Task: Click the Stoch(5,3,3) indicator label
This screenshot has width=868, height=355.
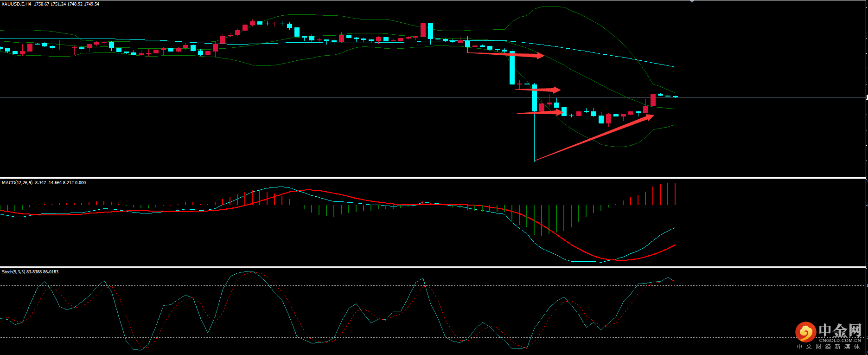Action: tap(13, 272)
